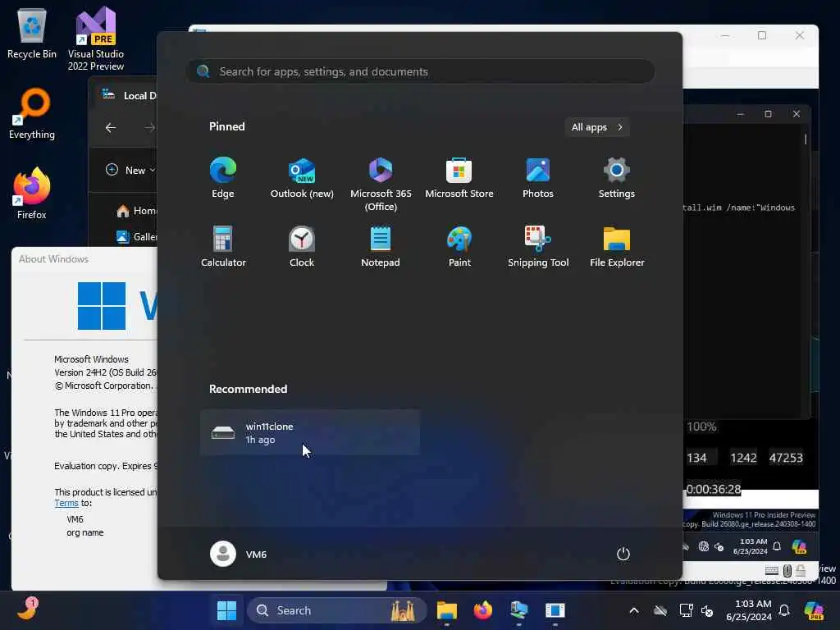Open Firefox from the taskbar

coord(482,610)
